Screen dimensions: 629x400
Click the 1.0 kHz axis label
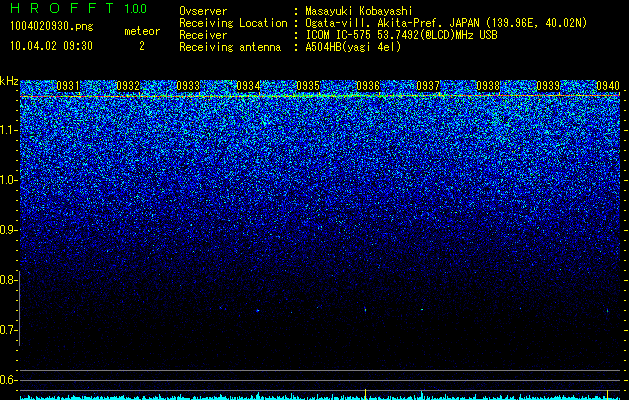9,180
